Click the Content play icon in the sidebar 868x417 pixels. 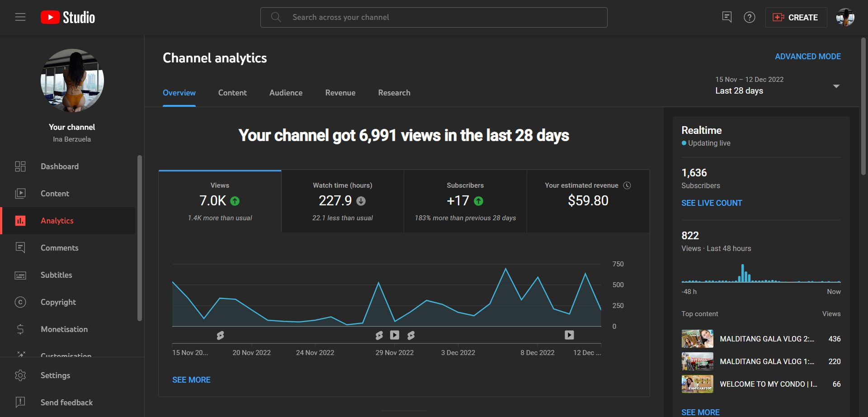(20, 194)
